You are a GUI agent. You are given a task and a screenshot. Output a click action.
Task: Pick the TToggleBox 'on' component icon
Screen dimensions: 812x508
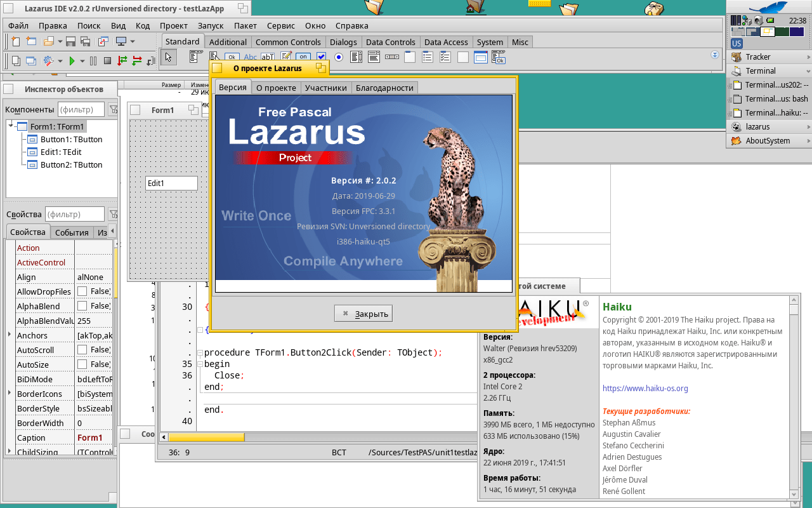[x=303, y=57]
